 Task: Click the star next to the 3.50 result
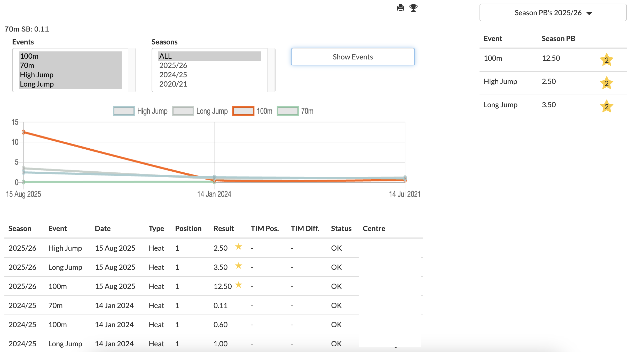(x=239, y=266)
